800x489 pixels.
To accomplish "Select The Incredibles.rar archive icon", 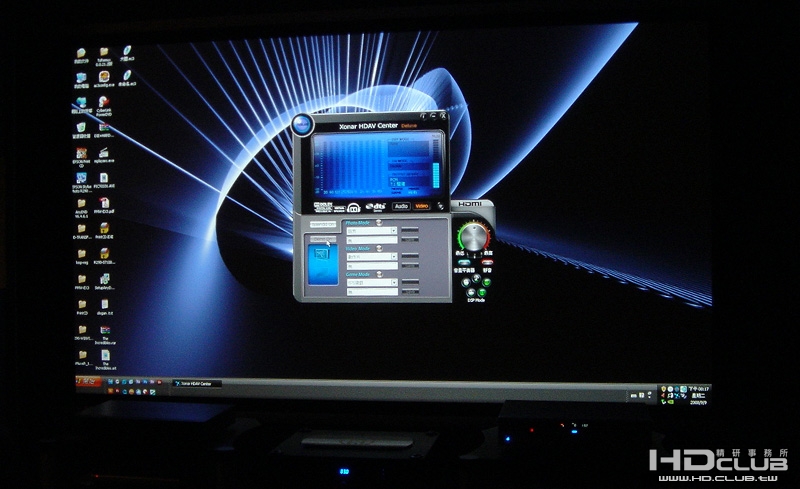I will pos(105,335).
